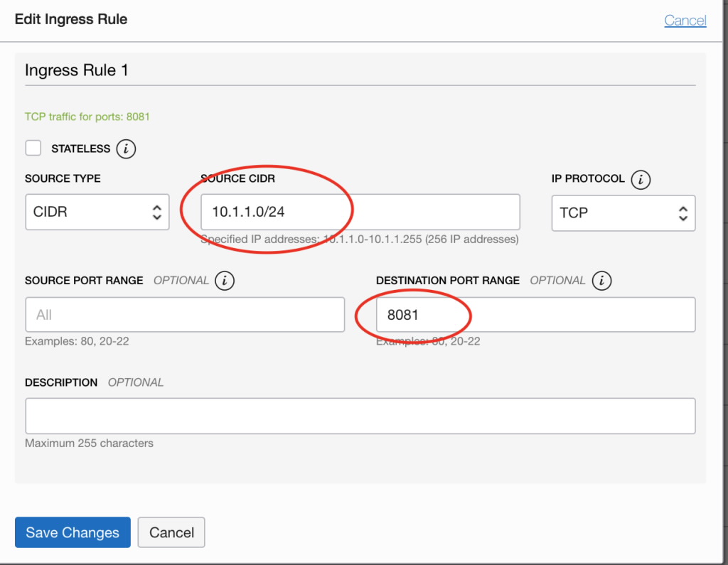This screenshot has width=728, height=565.
Task: Select the Ingress Rule 1 section header
Action: [77, 70]
